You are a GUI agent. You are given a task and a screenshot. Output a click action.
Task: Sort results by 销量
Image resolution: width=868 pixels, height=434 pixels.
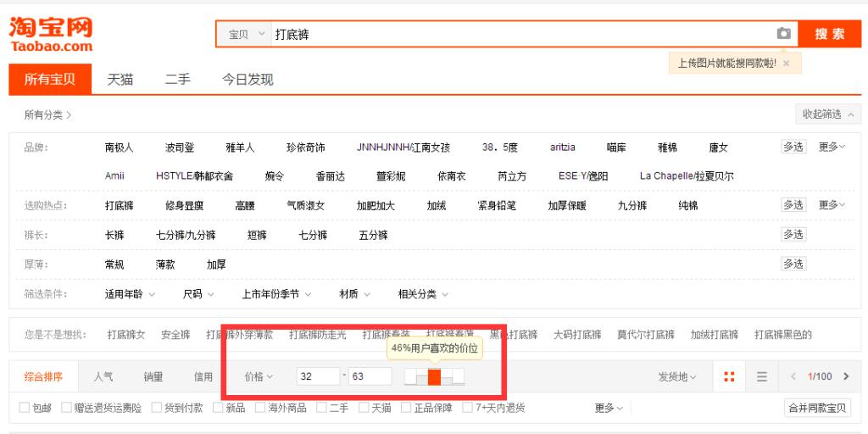[153, 377]
